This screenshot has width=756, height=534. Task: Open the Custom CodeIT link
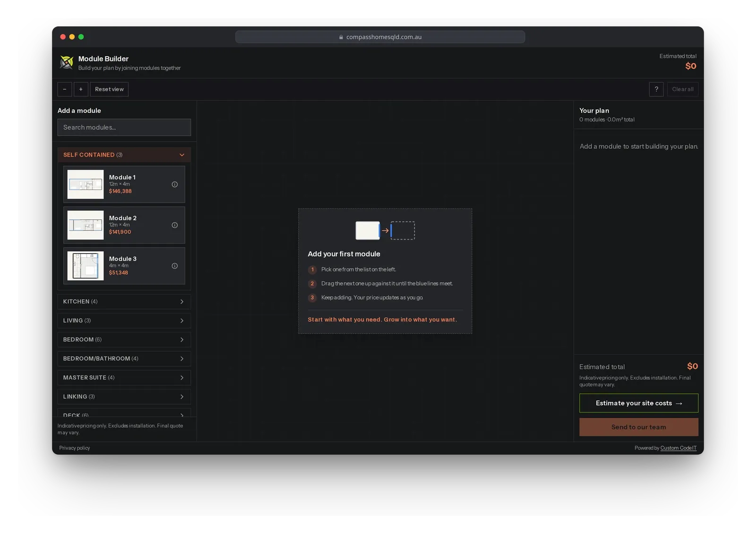click(x=679, y=448)
